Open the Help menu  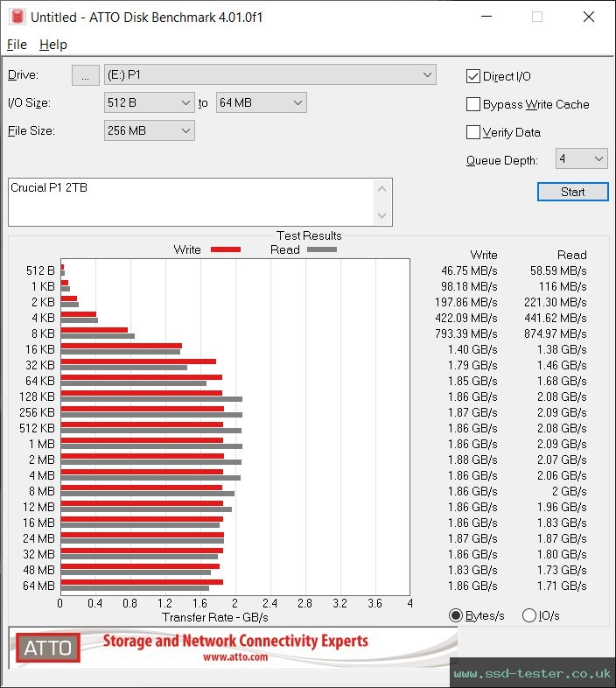pos(53,45)
